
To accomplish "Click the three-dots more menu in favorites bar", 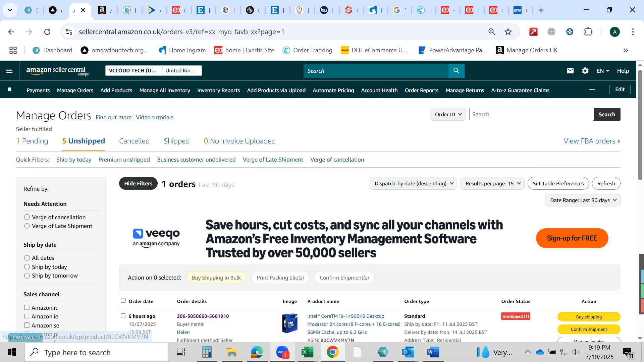I will pos(592,89).
